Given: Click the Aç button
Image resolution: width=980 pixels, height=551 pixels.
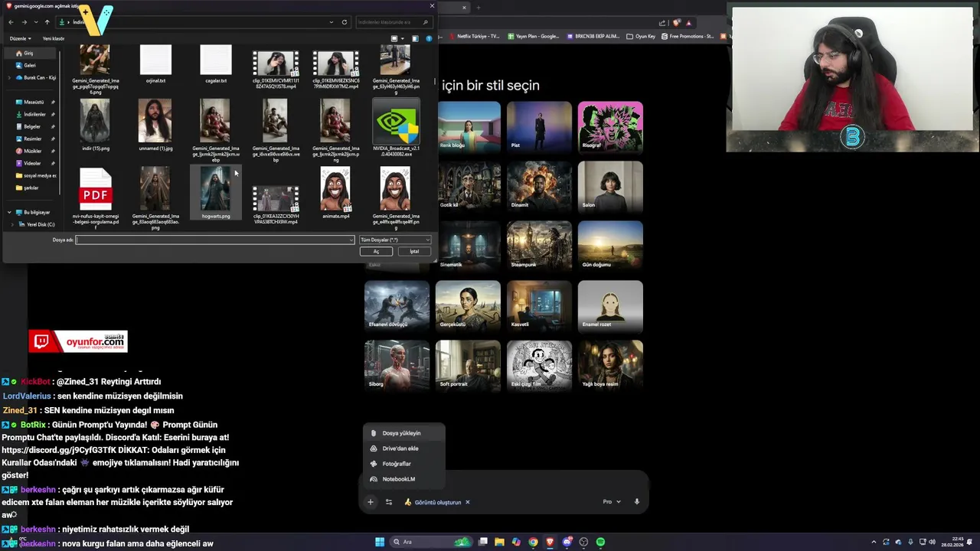Looking at the screenshot, I should pos(376,251).
